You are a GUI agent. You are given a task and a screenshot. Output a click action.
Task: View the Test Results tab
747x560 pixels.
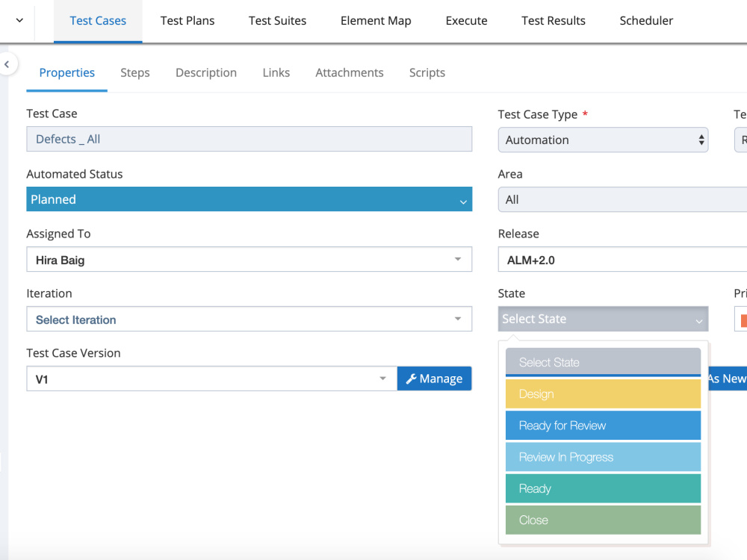[x=553, y=21]
